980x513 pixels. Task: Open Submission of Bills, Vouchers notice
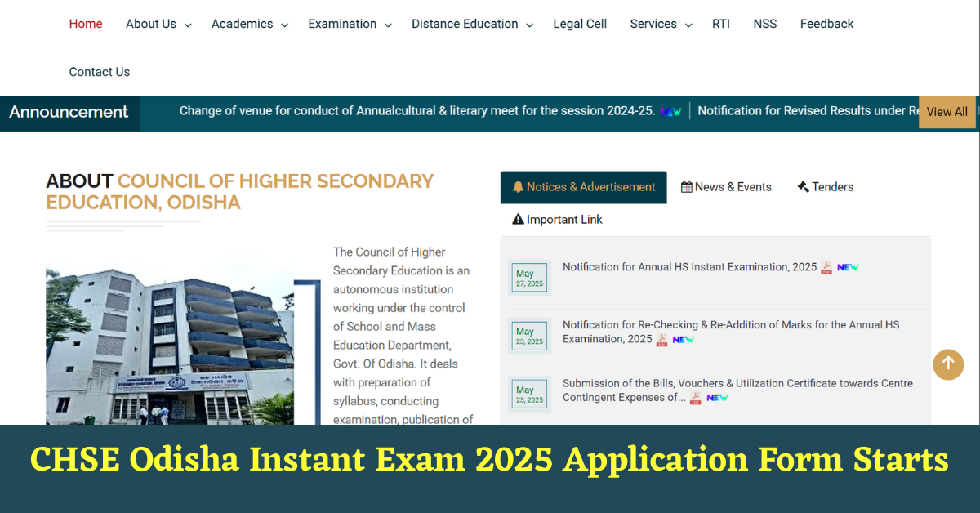[737, 390]
